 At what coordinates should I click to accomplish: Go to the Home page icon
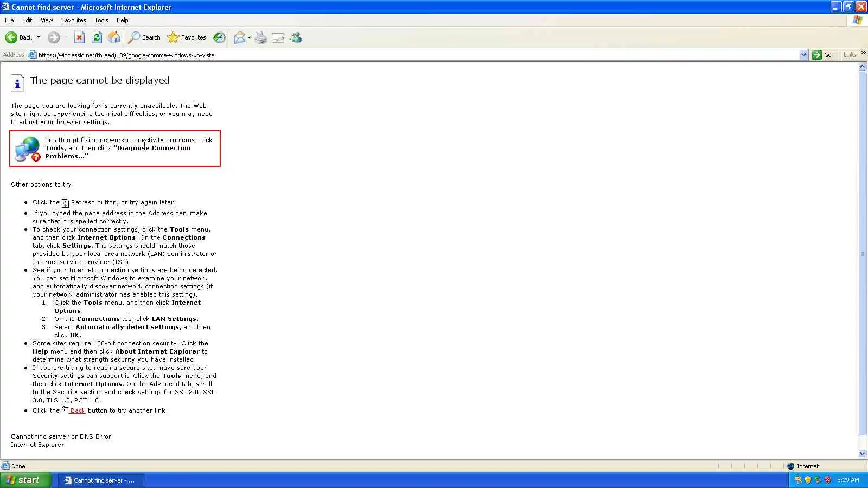click(x=114, y=37)
